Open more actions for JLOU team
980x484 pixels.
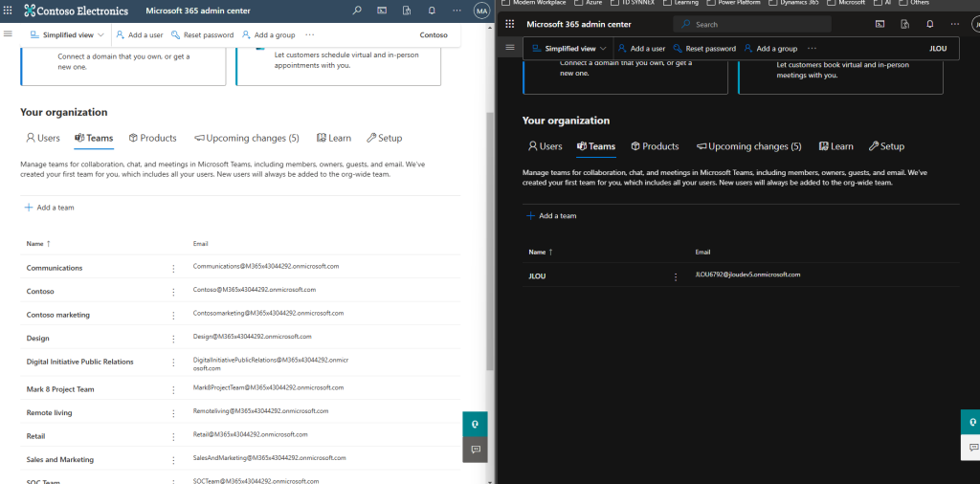[x=676, y=276]
